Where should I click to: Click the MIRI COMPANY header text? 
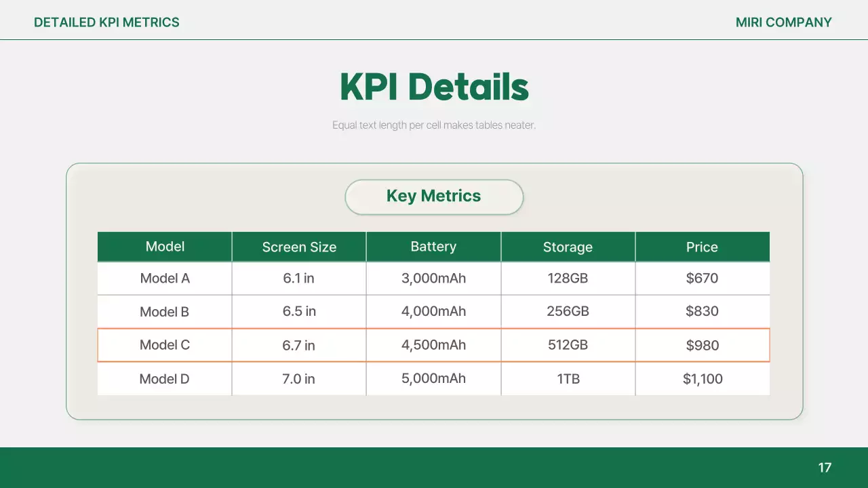tap(783, 22)
